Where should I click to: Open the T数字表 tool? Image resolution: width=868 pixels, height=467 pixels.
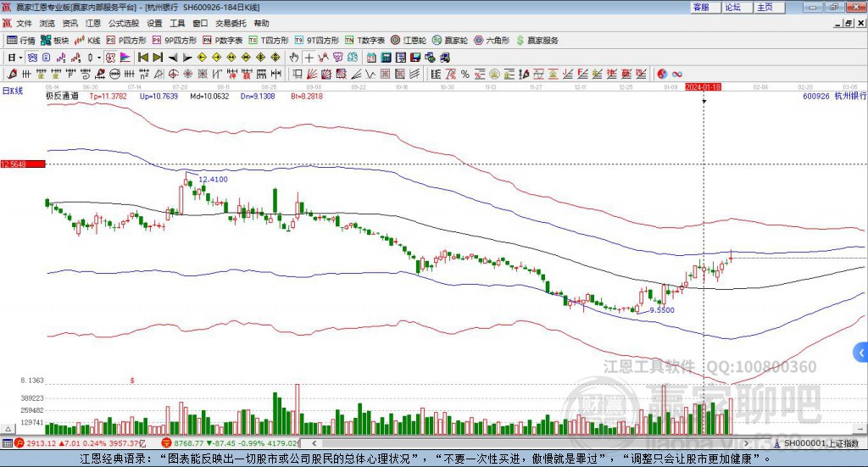364,41
